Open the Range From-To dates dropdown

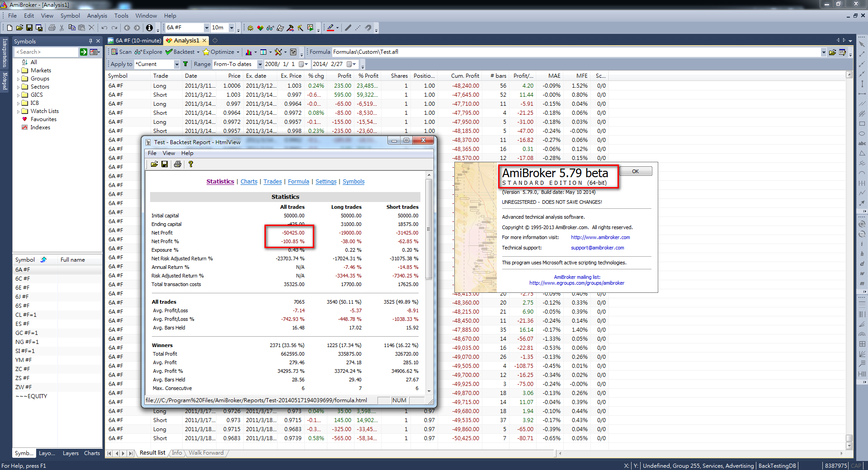(x=260, y=64)
